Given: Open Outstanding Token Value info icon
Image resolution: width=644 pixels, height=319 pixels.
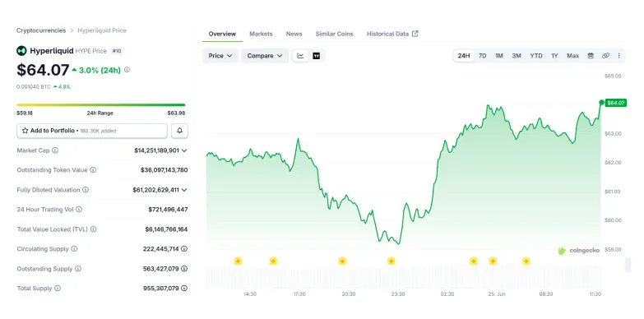Looking at the screenshot, I should (93, 170).
